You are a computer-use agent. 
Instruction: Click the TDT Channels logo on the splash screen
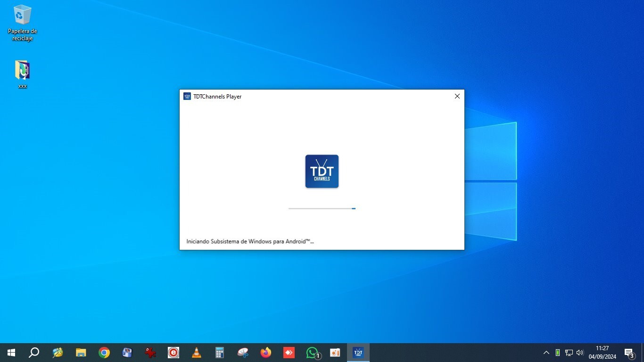point(322,171)
